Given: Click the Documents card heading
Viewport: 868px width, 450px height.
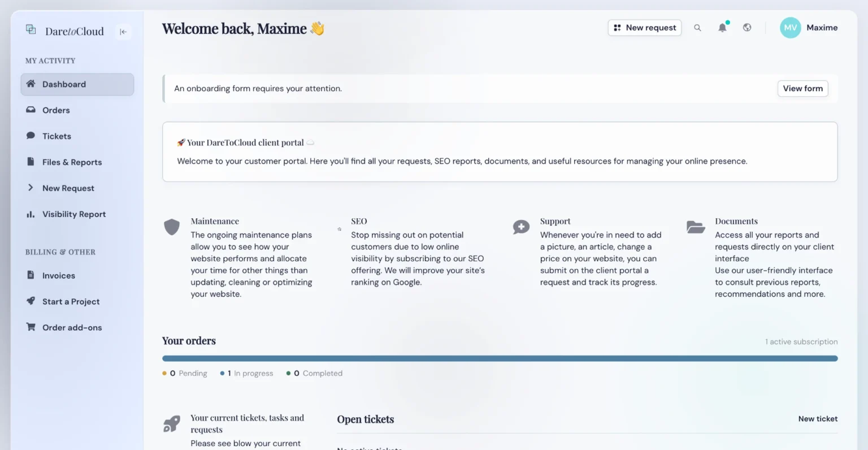Looking at the screenshot, I should (736, 221).
